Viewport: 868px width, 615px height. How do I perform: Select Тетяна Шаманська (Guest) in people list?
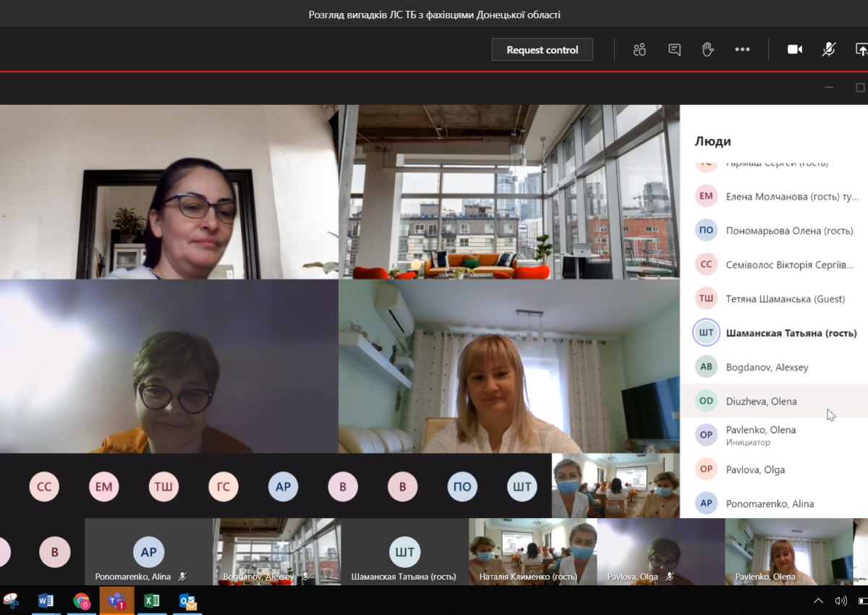774,299
